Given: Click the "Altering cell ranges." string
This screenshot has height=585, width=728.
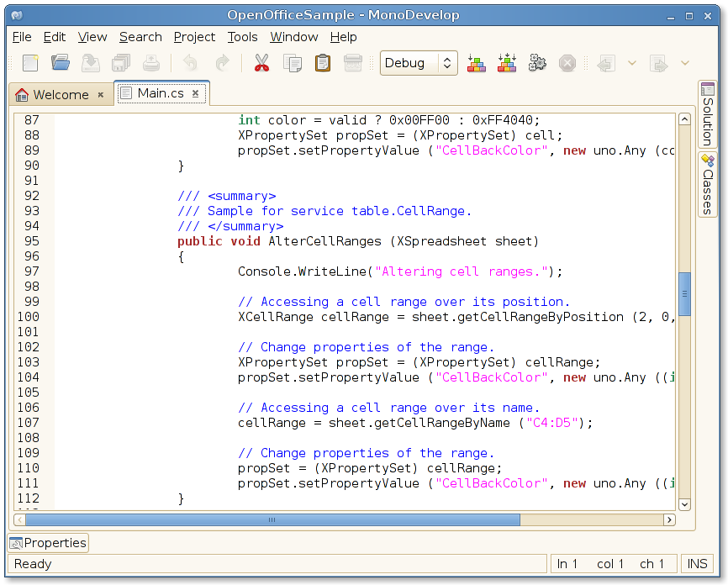Looking at the screenshot, I should (463, 271).
